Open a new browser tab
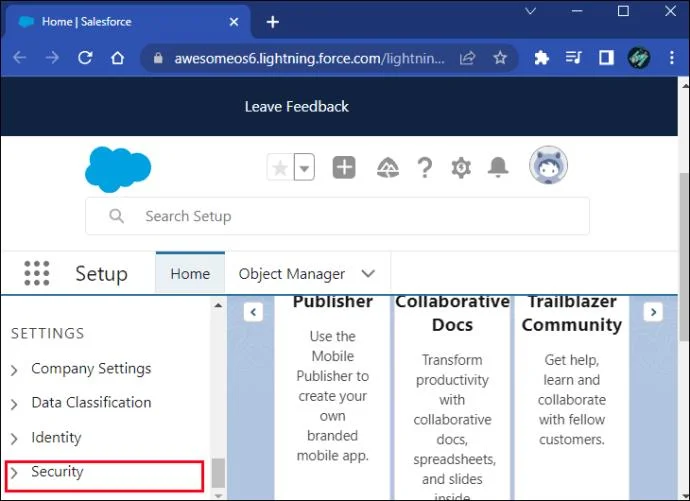Viewport: 690px width, 501px height. click(x=273, y=22)
